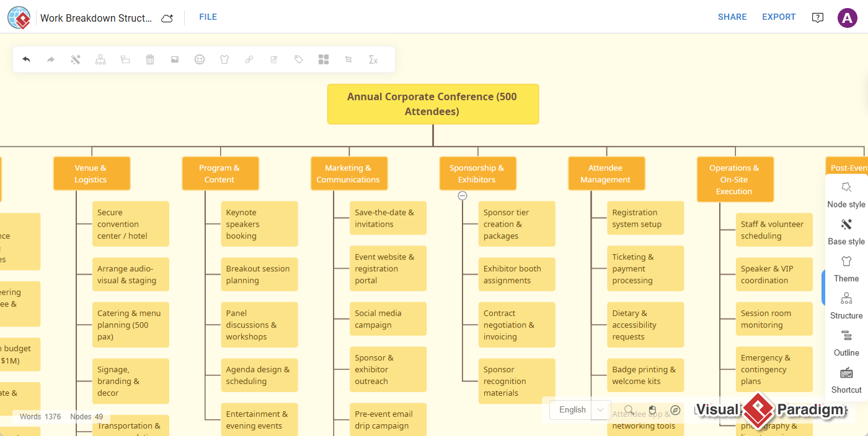Select Save-the-date & invitations node
Image resolution: width=868 pixels, height=436 pixels.
388,218
